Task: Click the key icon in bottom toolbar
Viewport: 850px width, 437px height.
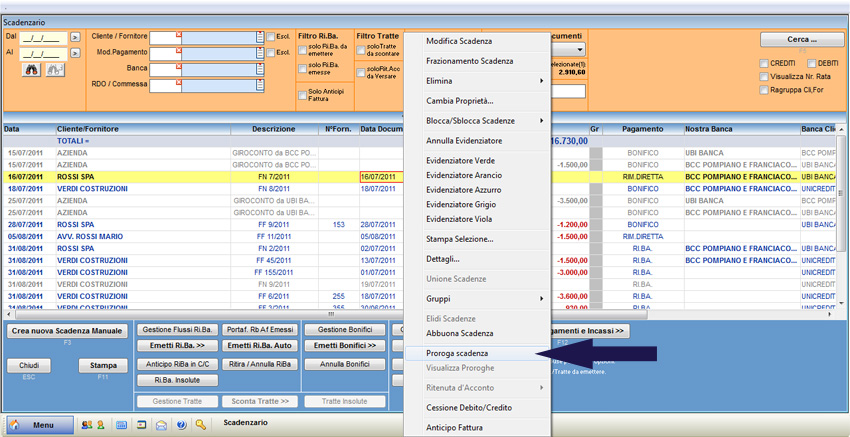Action: [201, 425]
